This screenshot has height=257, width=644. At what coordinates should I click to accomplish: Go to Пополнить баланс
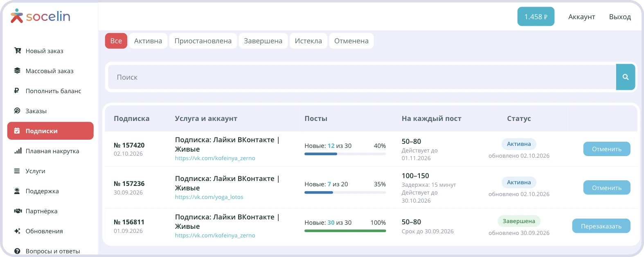click(x=50, y=91)
